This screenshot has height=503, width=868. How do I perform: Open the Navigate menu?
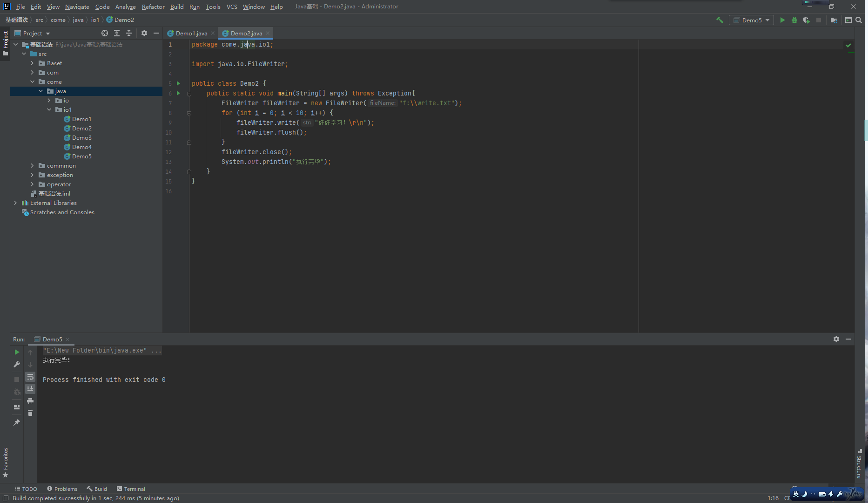pos(77,7)
